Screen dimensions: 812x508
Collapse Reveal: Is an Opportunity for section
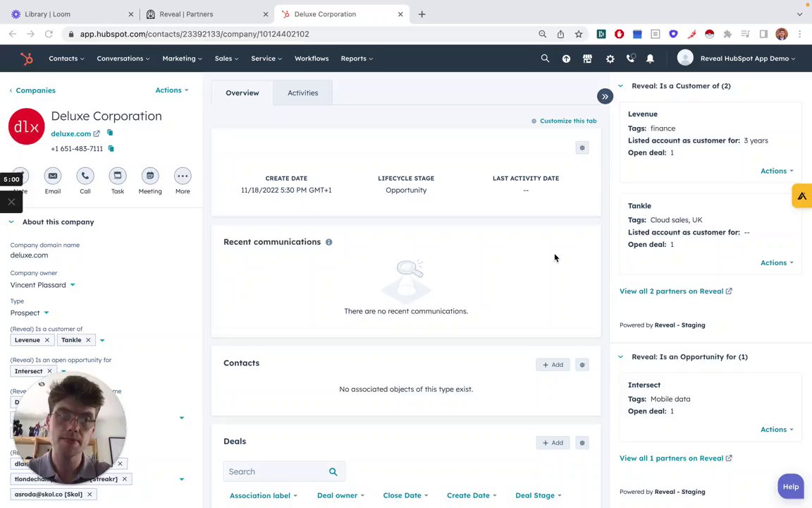click(x=620, y=356)
